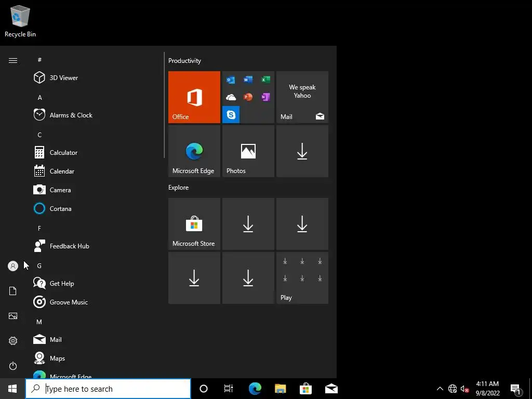This screenshot has width=532, height=399.
Task: Expand the Start menu hamburger navigation
Action: pyautogui.click(x=13, y=60)
